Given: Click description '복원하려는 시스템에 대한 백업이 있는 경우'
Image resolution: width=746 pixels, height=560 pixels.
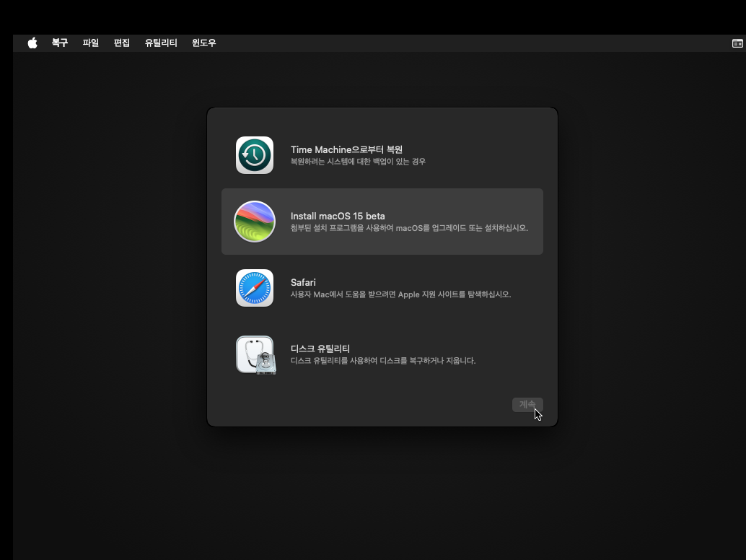Looking at the screenshot, I should coord(358,162).
